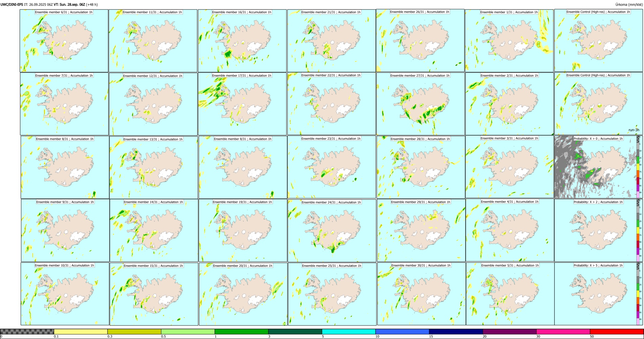This screenshot has width=644, height=339.
Task: Pick the red above-50 legend swatch
Action: (617, 332)
